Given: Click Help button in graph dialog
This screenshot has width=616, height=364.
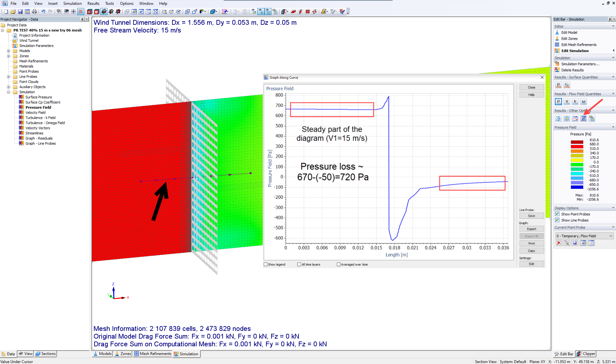Looking at the screenshot, I should coord(531,95).
